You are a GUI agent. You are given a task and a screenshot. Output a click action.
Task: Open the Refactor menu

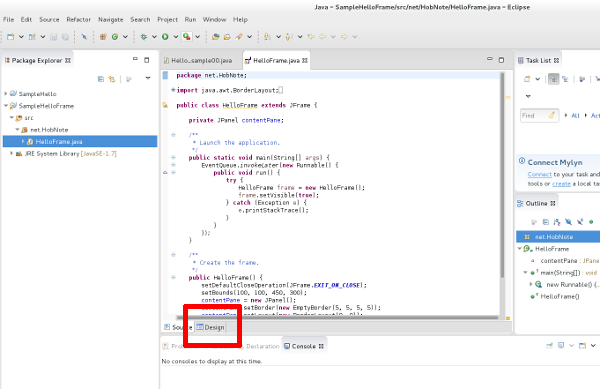(x=78, y=20)
